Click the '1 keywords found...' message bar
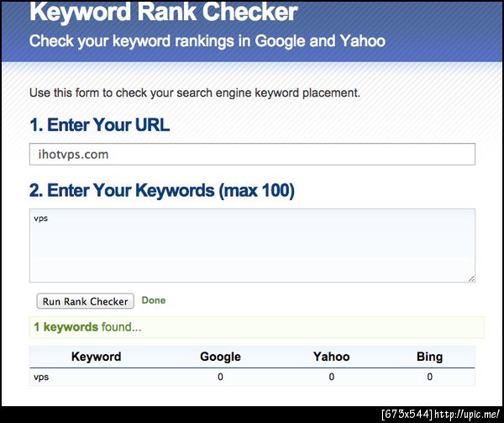The height and width of the screenshot is (423, 504). pyautogui.click(x=256, y=326)
